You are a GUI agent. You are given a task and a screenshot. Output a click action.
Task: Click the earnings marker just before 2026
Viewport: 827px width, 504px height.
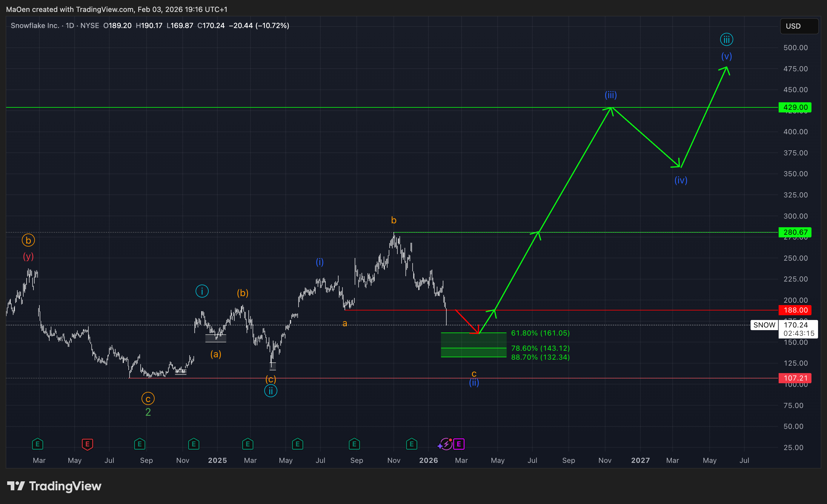point(411,444)
